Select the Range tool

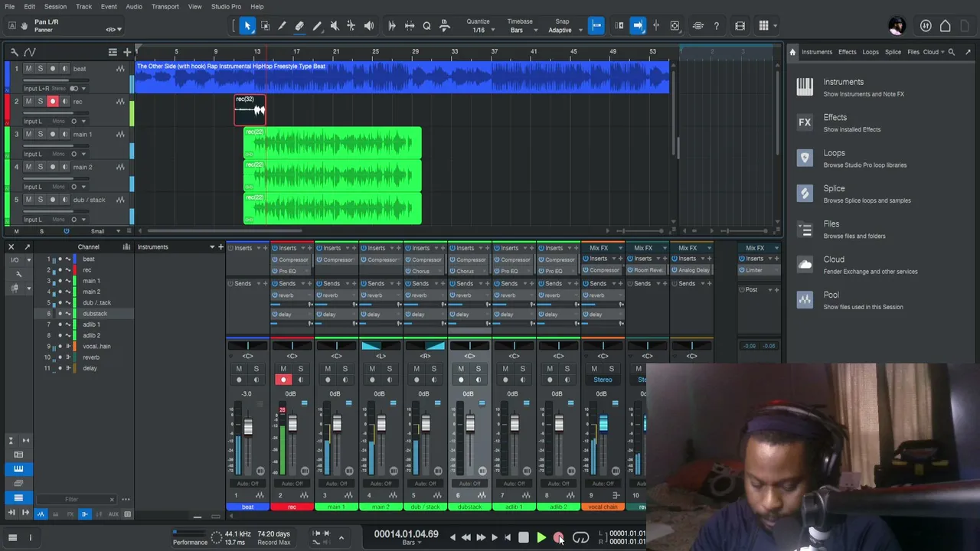coord(265,26)
